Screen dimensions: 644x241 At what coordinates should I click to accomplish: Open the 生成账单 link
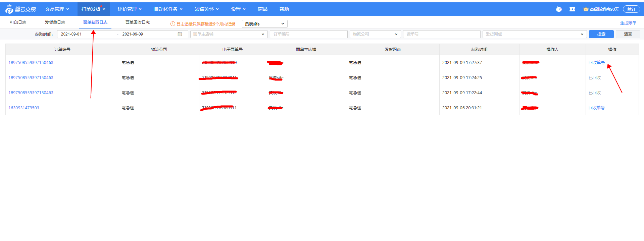click(x=628, y=23)
